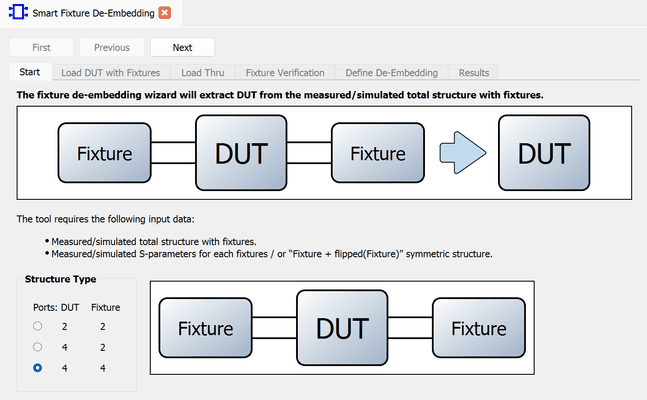Image resolution: width=647 pixels, height=400 pixels.
Task: Close the Smart Fixture De-Embedding tab
Action: [164, 13]
